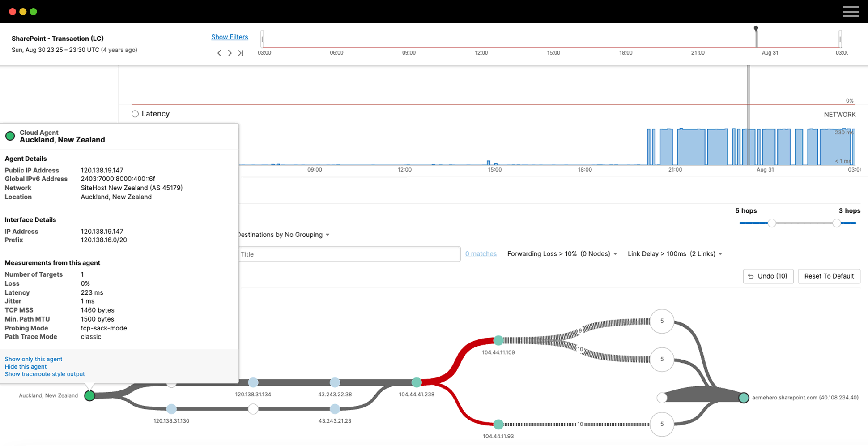Image resolution: width=868 pixels, height=446 pixels.
Task: Click the Auckland agent green node
Action: point(89,396)
